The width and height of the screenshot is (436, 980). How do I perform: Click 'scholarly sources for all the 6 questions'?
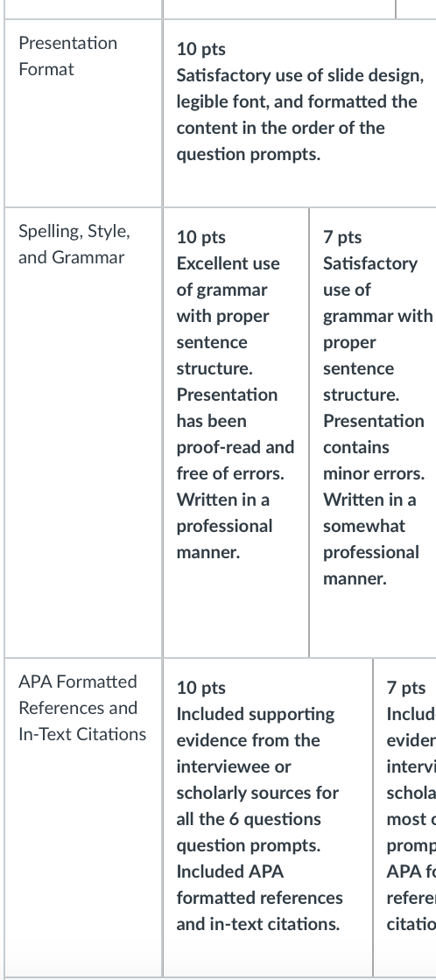[x=257, y=806]
